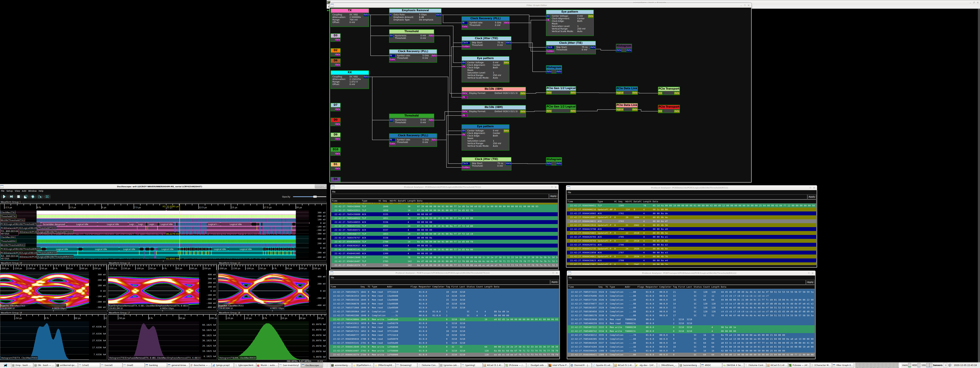Select the D7 channel node
Screen dimensions: 980x368
click(336, 107)
